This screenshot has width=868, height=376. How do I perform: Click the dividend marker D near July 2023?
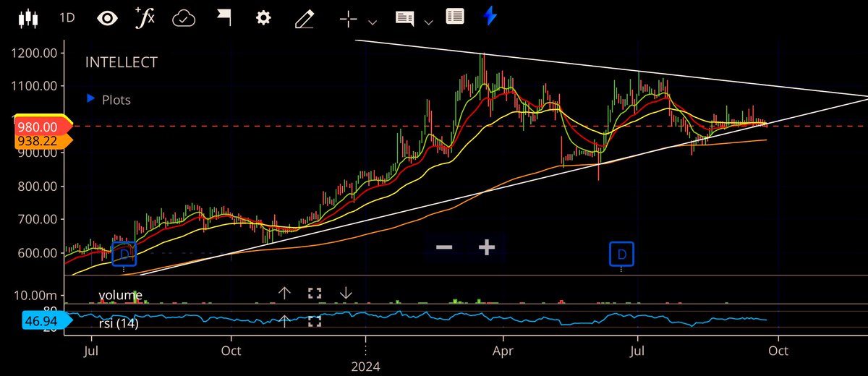124,254
